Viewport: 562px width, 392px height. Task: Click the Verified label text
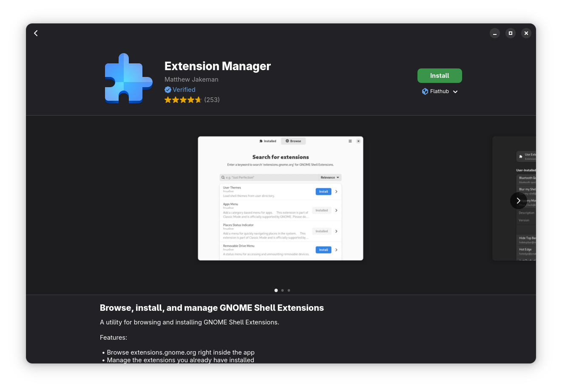tap(184, 90)
